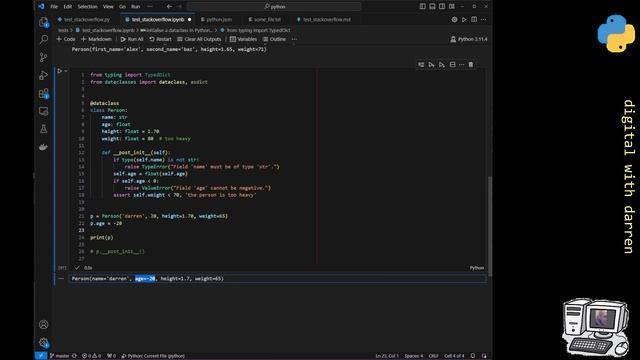Open the Run and Debug view

pos(43,75)
